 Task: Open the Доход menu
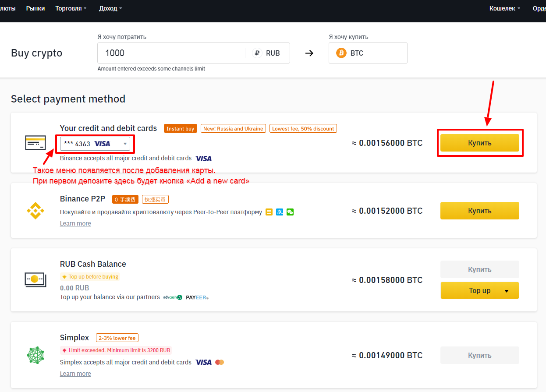(x=110, y=8)
